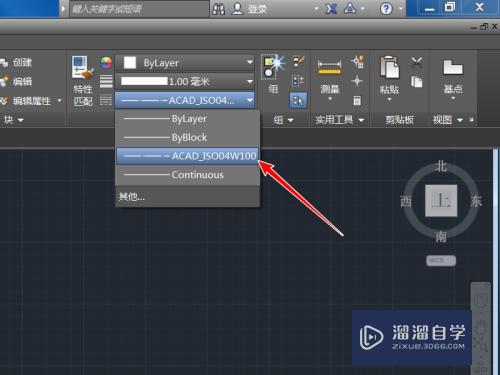This screenshot has width=500, height=375.
Task: Click 西 on the ViewCube compass
Action: 406,201
